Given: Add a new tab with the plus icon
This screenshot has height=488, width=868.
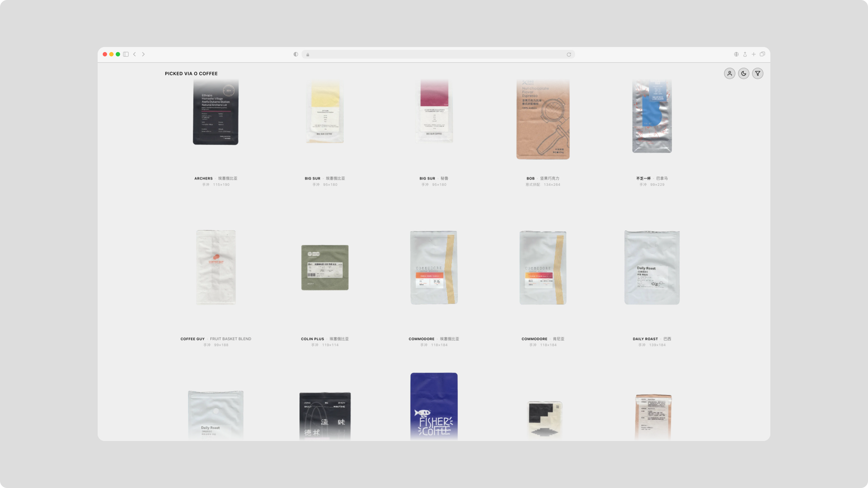Looking at the screenshot, I should [754, 54].
